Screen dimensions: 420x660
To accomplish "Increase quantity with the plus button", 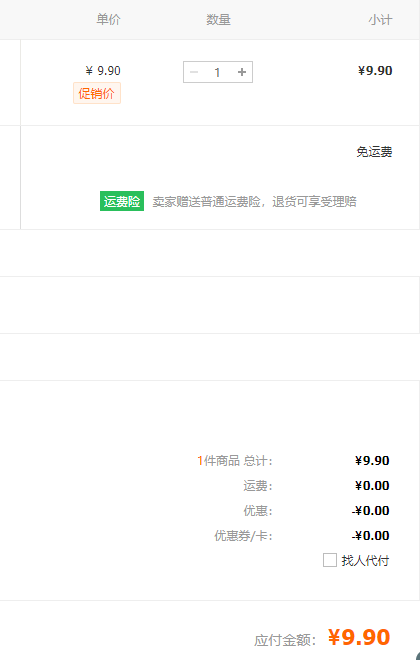I will [242, 72].
